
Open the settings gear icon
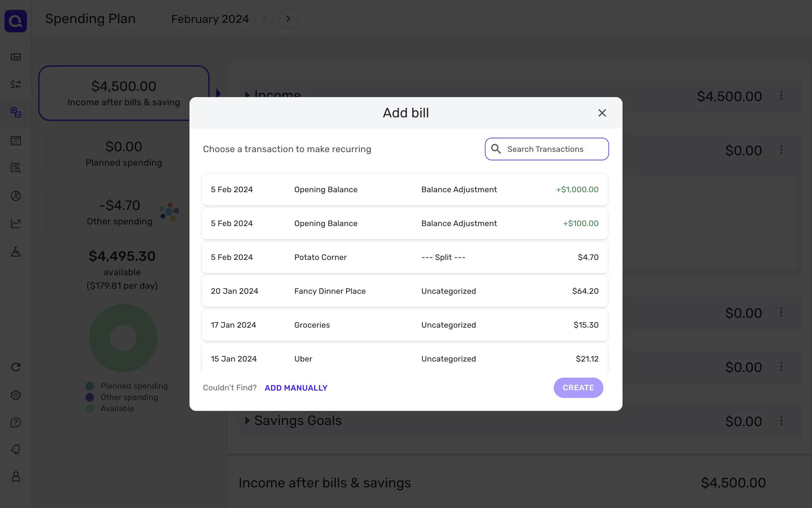point(16,395)
